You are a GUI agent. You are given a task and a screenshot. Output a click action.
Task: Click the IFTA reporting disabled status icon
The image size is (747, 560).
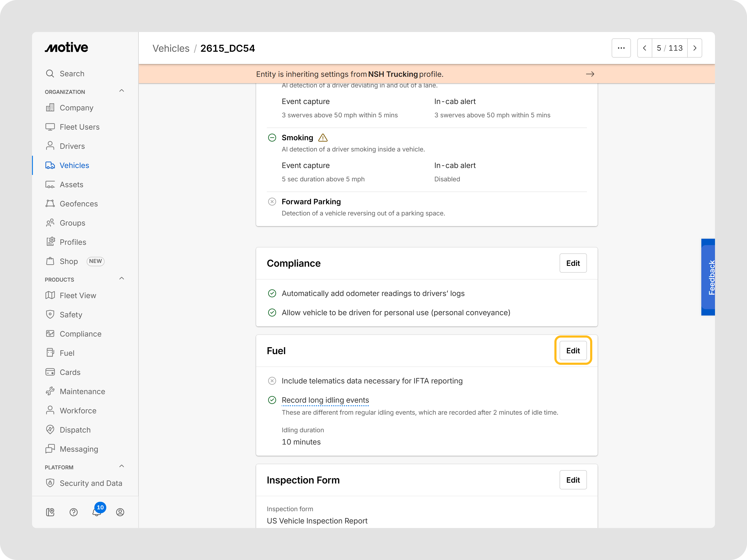click(x=272, y=381)
